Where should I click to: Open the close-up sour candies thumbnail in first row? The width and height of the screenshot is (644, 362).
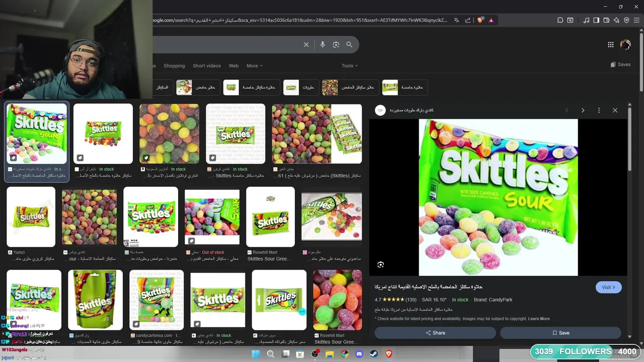point(169,134)
